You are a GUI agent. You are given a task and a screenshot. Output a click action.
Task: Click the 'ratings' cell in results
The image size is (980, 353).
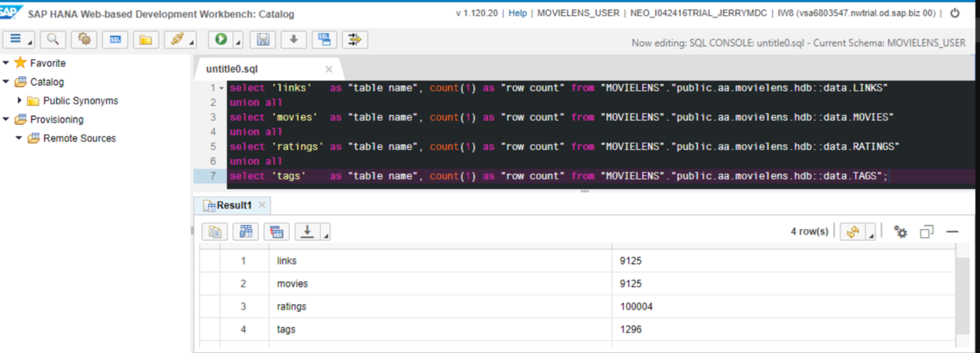(440, 306)
